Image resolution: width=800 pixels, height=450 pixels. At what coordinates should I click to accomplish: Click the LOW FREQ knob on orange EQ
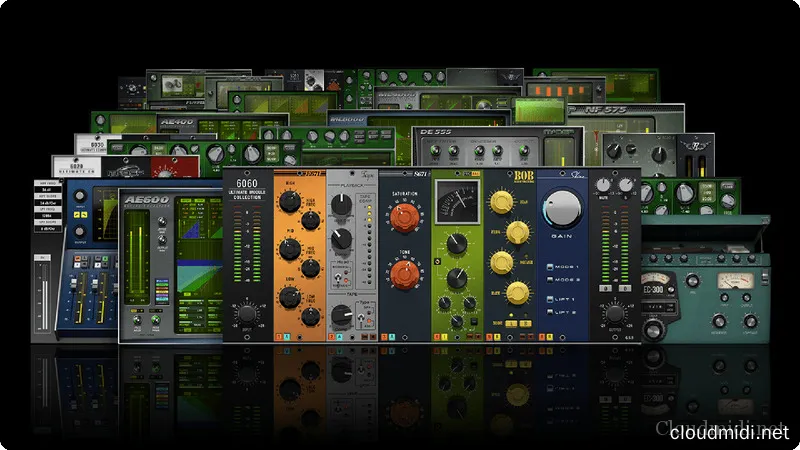click(310, 316)
